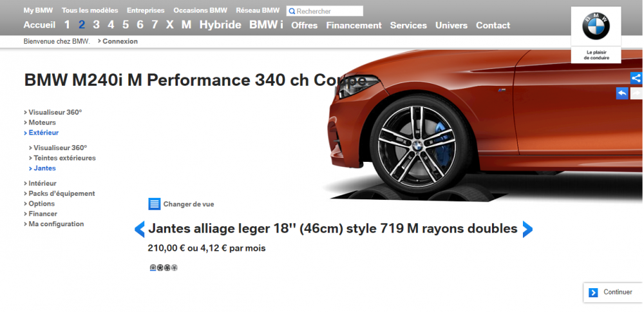
Task: Click the BMW roundel logo
Action: pyautogui.click(x=596, y=26)
